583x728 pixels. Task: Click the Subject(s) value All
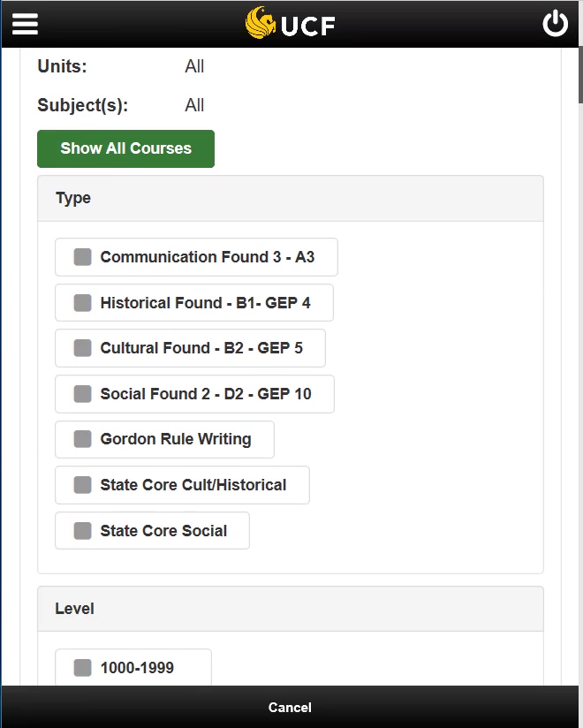[x=194, y=105]
